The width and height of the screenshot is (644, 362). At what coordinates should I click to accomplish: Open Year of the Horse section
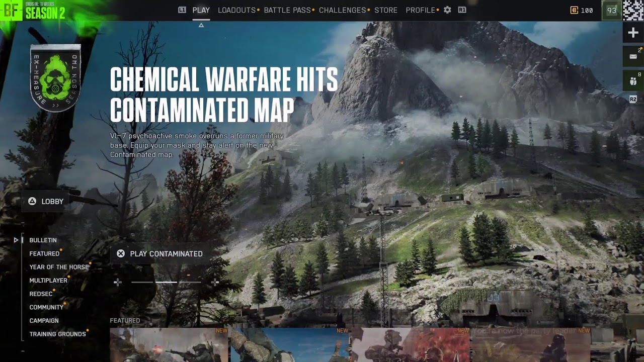(x=59, y=267)
